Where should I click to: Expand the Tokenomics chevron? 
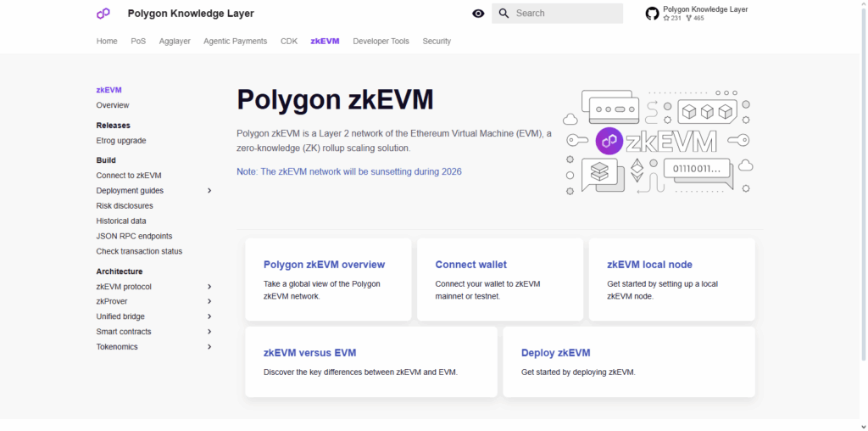click(209, 347)
